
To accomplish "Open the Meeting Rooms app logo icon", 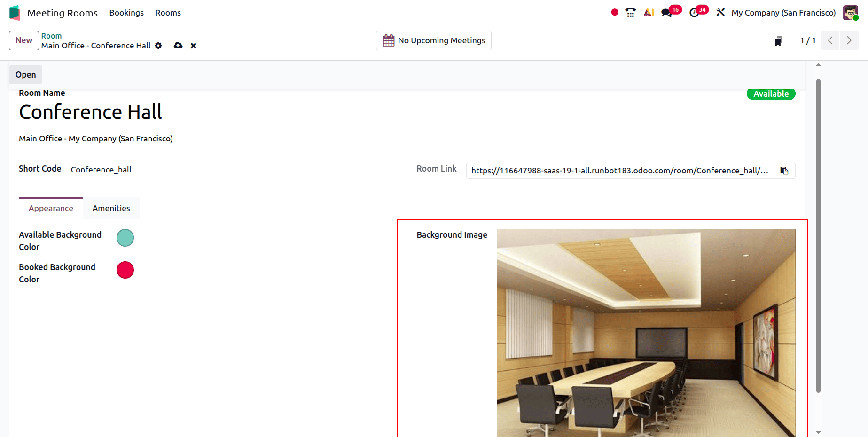I will tap(15, 13).
